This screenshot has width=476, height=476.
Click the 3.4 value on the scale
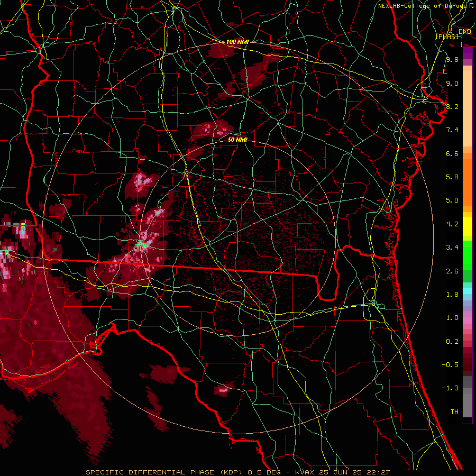452,248
